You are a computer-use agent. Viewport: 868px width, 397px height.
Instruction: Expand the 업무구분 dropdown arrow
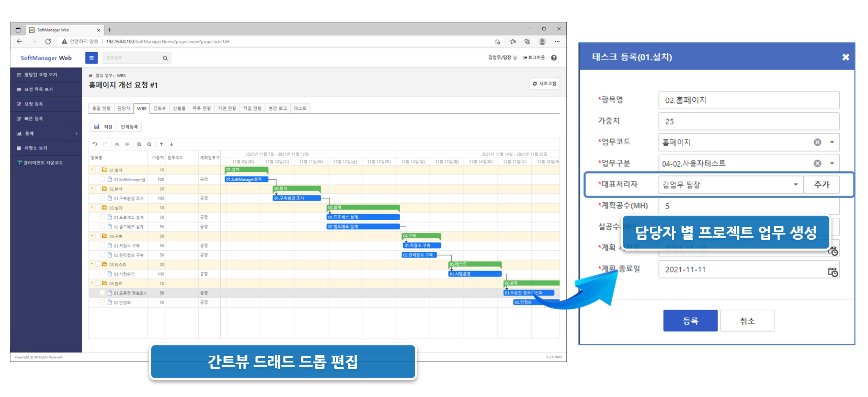tap(832, 164)
